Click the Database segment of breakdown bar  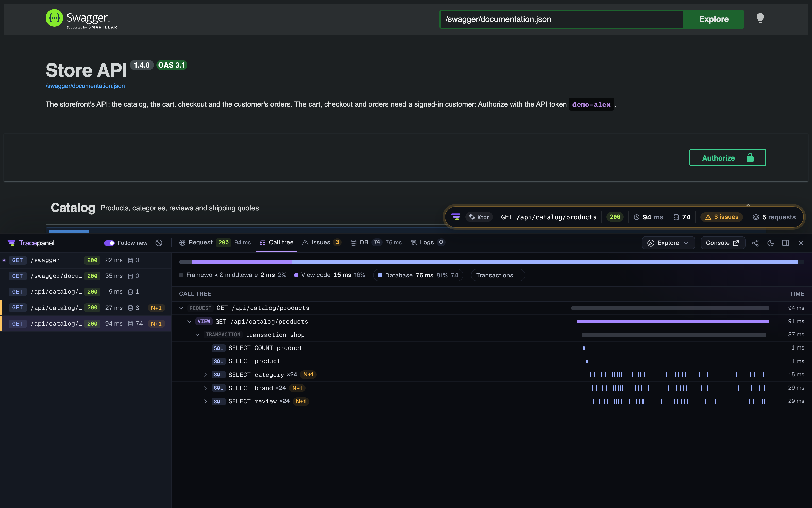(x=545, y=262)
